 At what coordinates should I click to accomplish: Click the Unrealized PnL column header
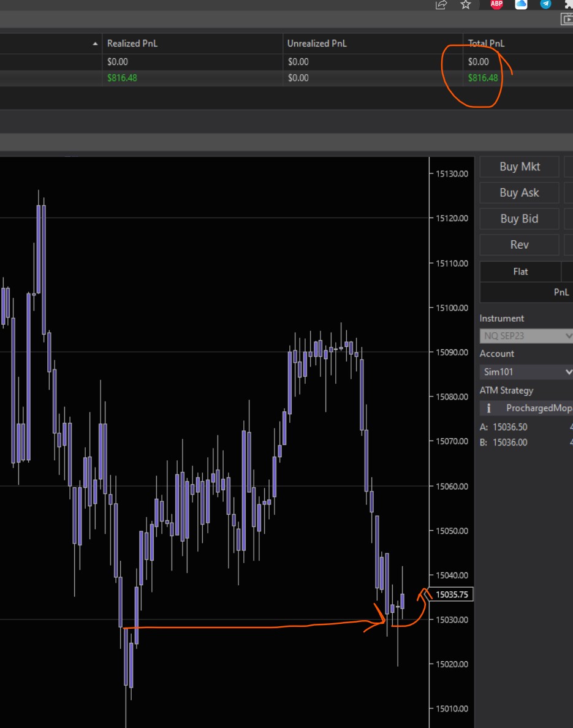(317, 43)
